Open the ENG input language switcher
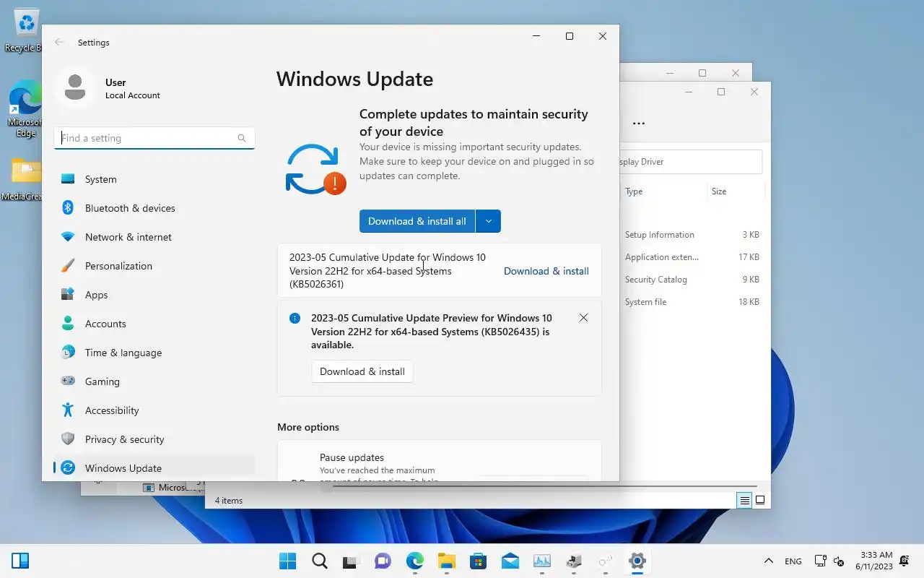This screenshot has width=924, height=578. [x=793, y=561]
